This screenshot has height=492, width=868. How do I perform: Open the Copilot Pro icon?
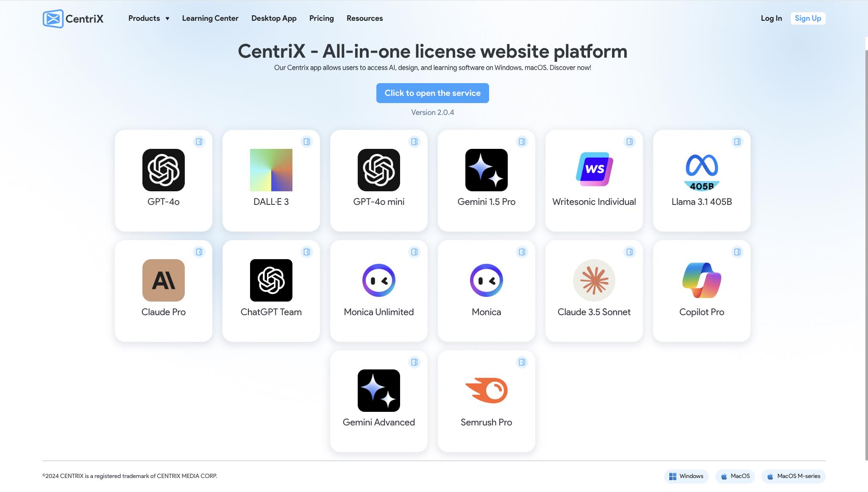(701, 280)
